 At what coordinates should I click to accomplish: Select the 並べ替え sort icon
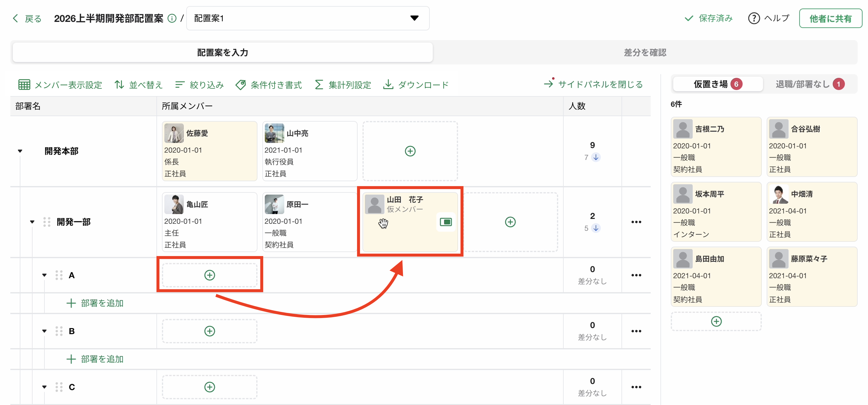119,85
